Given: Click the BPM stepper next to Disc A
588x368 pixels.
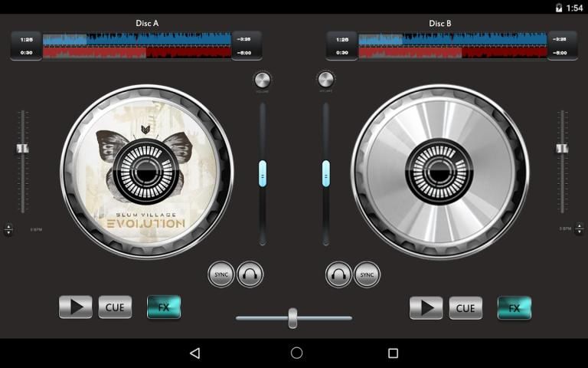Looking at the screenshot, I should tap(8, 229).
